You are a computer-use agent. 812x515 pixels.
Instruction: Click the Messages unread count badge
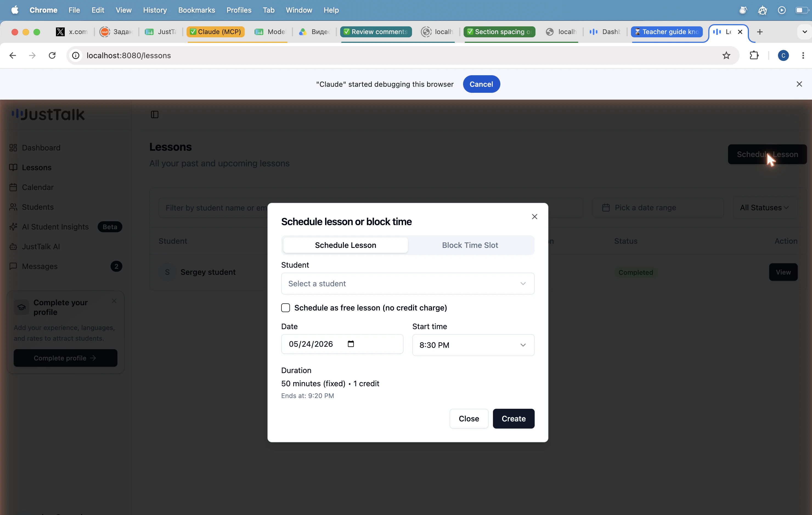[116, 266]
